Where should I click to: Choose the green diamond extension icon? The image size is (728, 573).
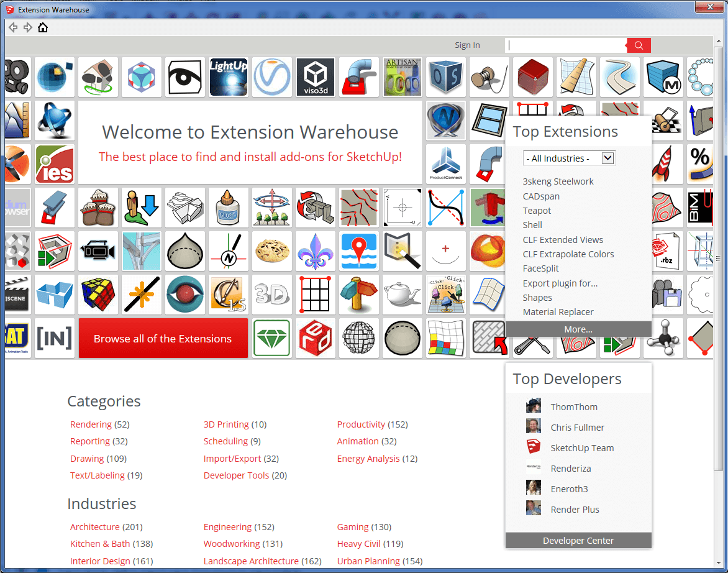coord(272,338)
